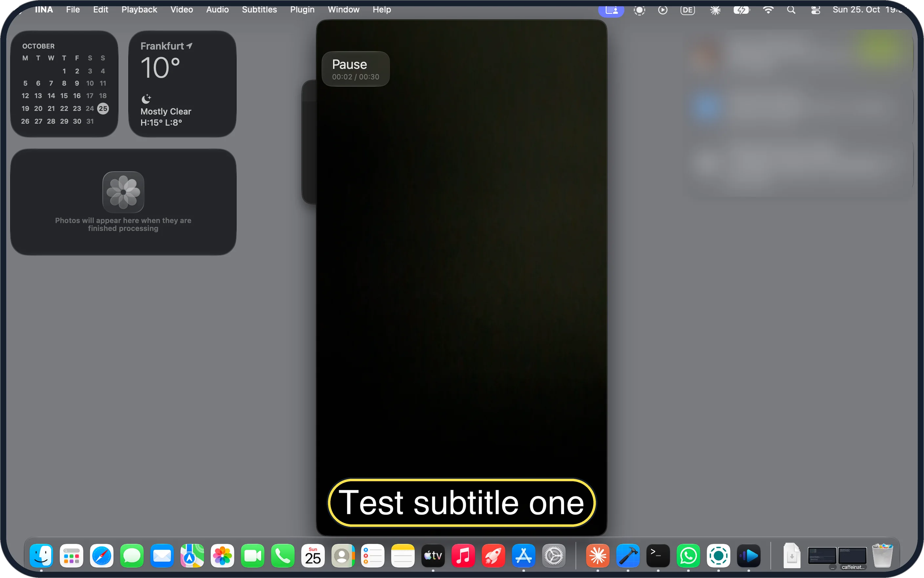The width and height of the screenshot is (924, 578).
Task: Open Notes from the Dock
Action: pyautogui.click(x=403, y=556)
